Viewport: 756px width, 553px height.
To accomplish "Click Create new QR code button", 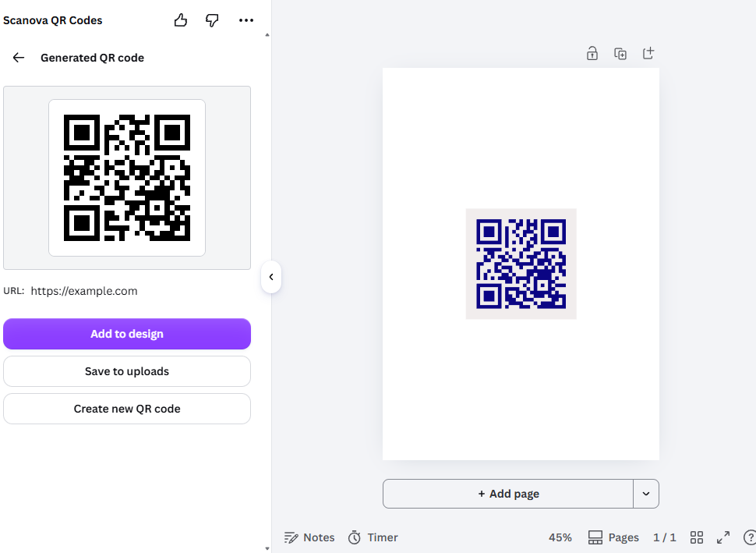I will (127, 409).
